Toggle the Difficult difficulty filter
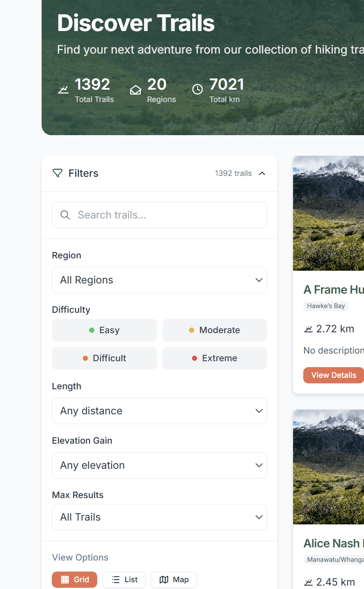The height and width of the screenshot is (589, 364). coord(104,358)
